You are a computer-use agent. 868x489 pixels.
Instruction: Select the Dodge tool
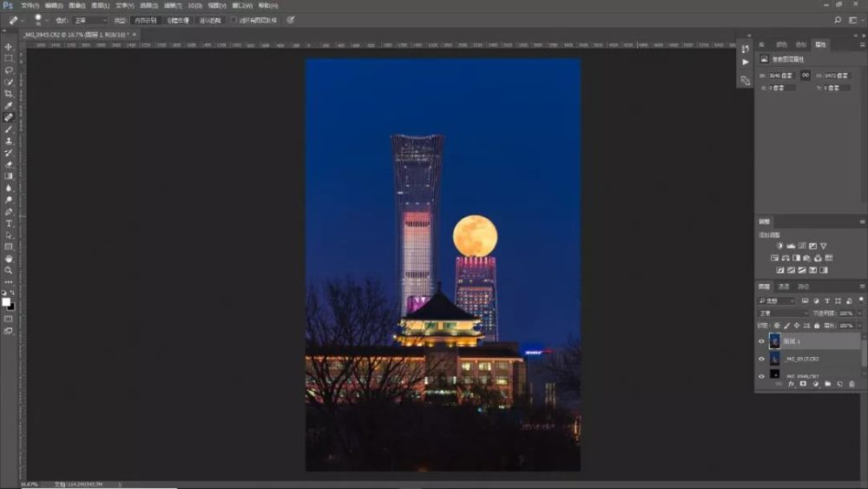click(x=9, y=200)
